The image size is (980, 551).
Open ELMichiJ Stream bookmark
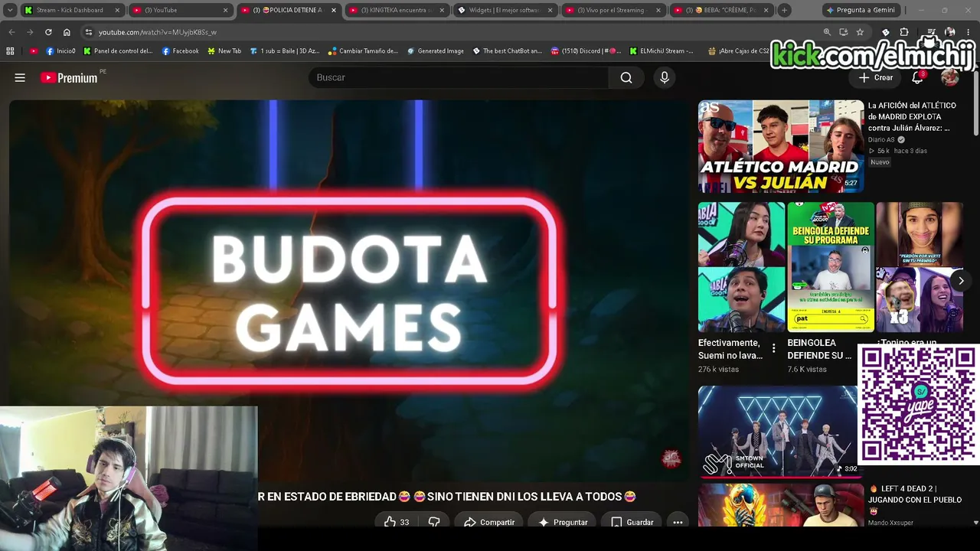(x=661, y=51)
